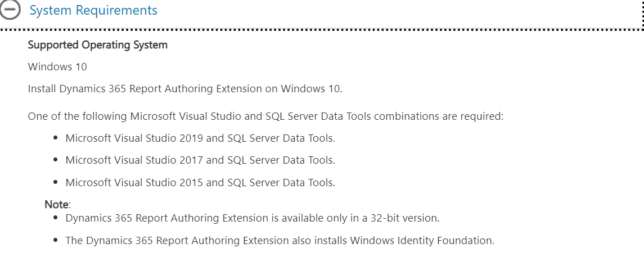Click the Install Dynamics 365 Report Authoring sentence

pyautogui.click(x=185, y=89)
